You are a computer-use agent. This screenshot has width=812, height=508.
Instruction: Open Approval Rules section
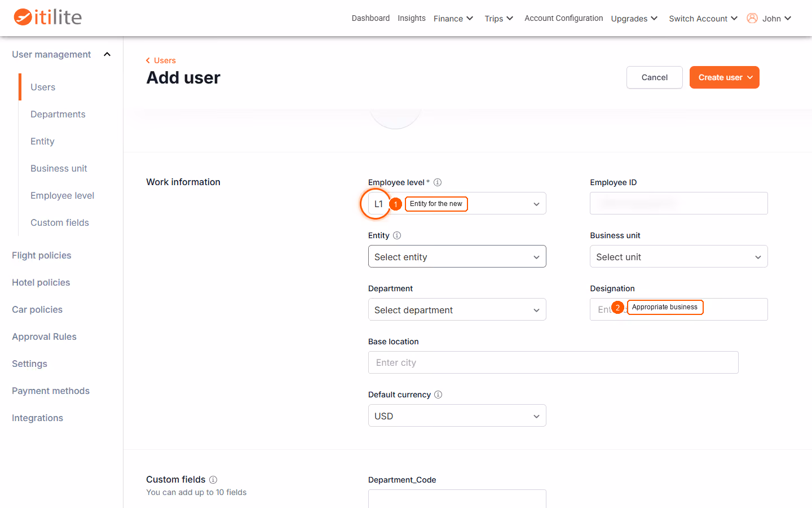tap(44, 336)
